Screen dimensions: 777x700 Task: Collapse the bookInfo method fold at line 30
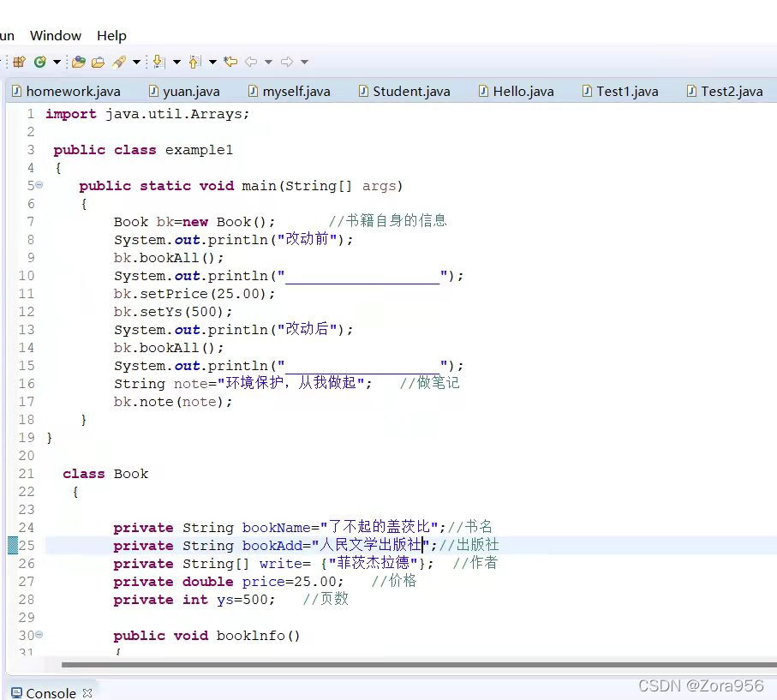(x=39, y=634)
